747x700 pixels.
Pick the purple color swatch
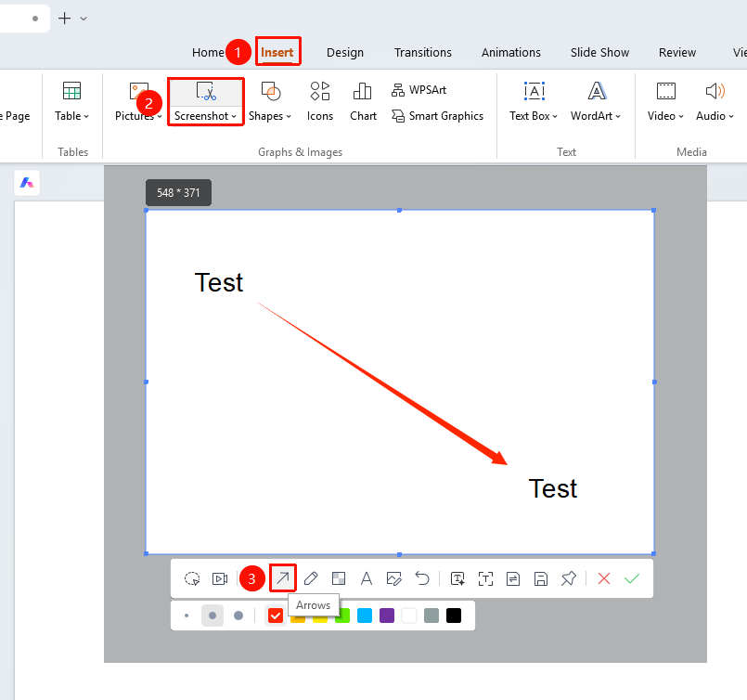point(387,616)
